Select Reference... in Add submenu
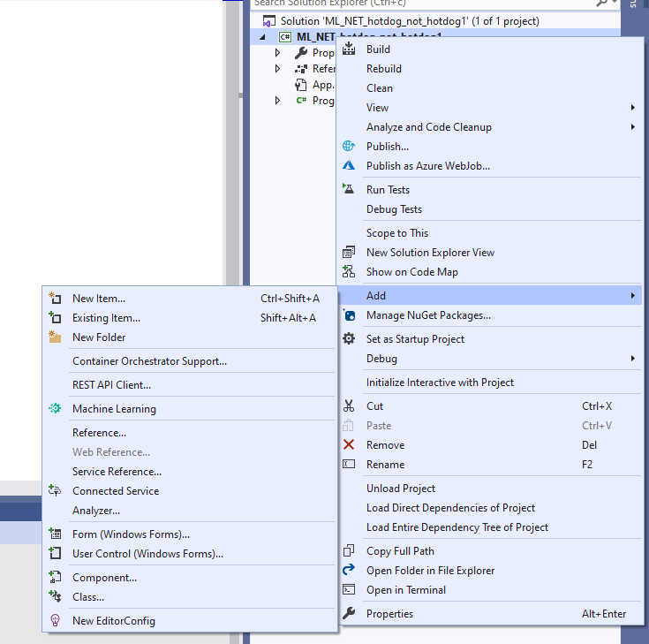The image size is (649, 644). tap(99, 433)
